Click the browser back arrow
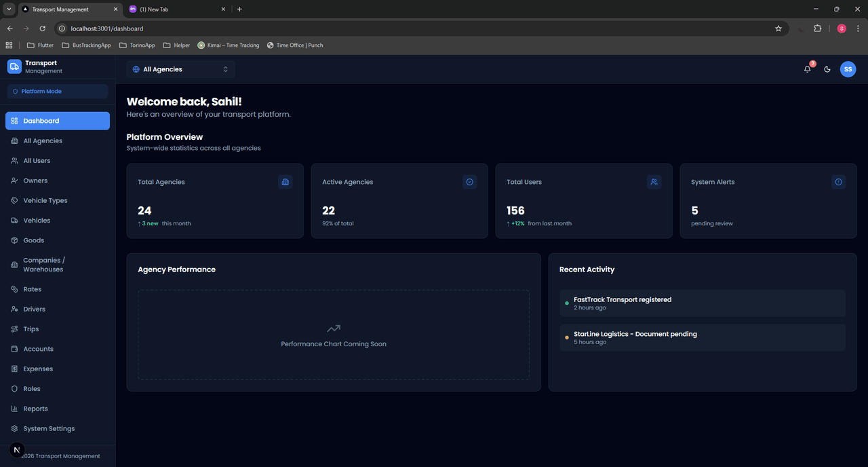This screenshot has height=467, width=868. click(9, 29)
